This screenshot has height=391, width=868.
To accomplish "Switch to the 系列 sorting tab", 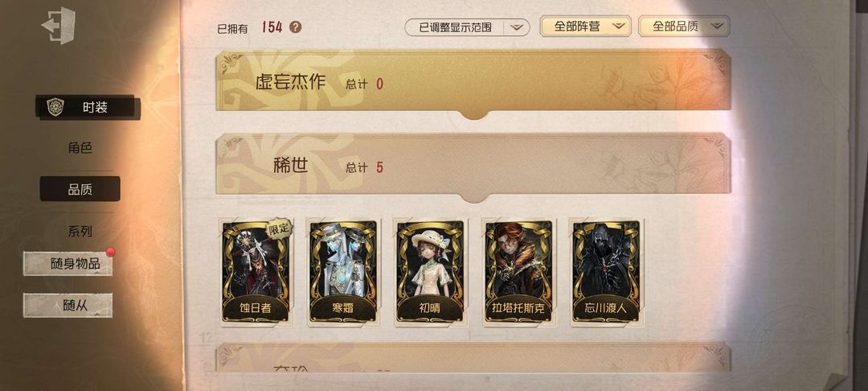I will tap(80, 231).
